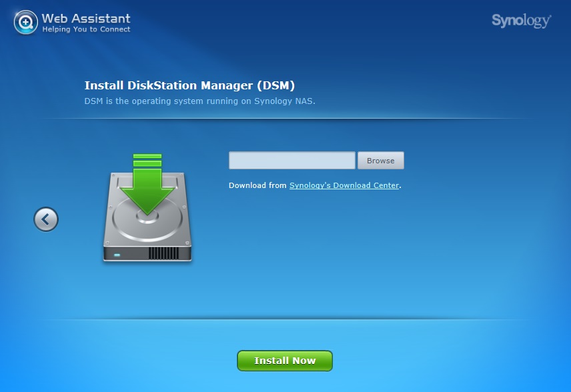
Task: Click the DSM operating system description text
Action: [199, 101]
